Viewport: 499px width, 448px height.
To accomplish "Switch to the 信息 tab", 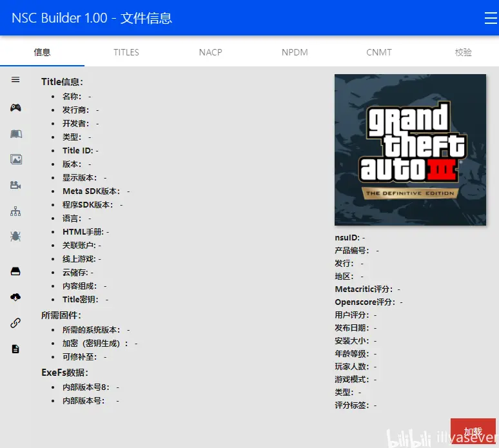I will (x=42, y=52).
